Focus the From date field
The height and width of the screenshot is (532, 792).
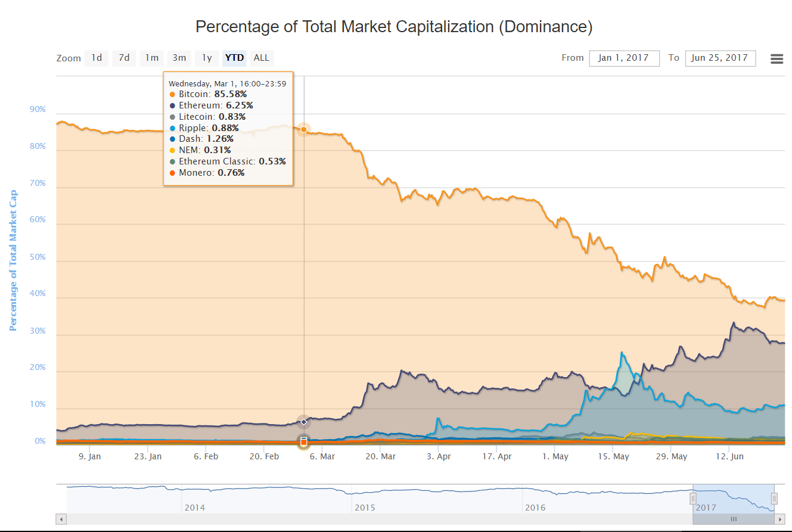tap(624, 58)
